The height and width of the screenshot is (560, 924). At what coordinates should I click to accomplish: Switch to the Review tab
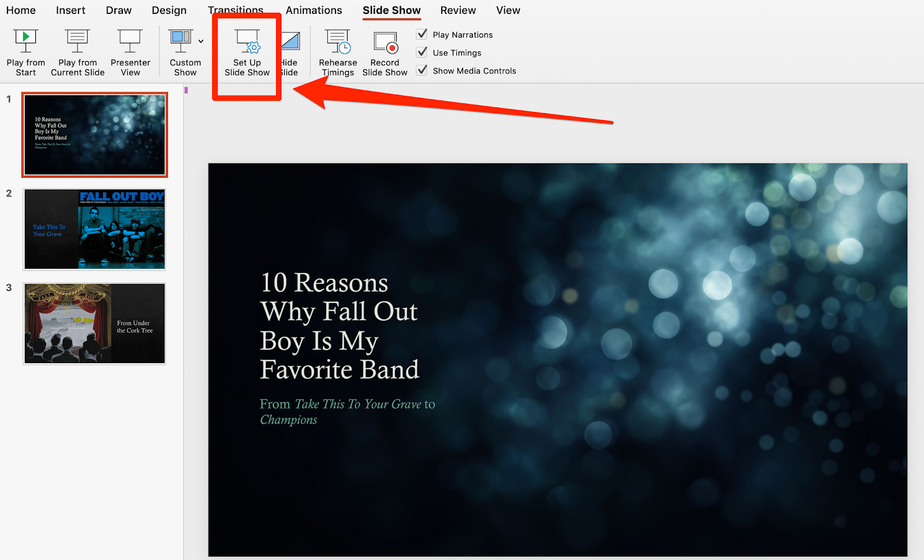tap(457, 10)
